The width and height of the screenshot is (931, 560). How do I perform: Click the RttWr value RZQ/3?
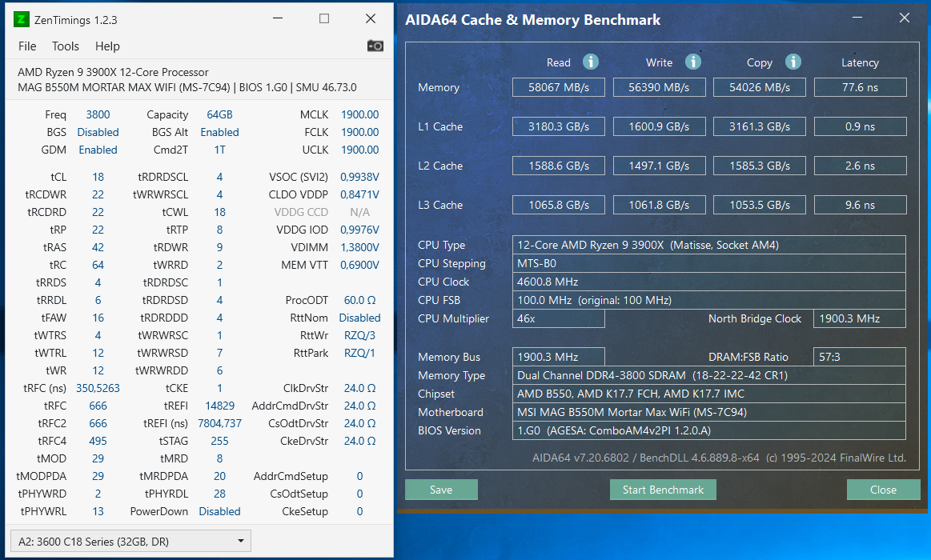click(x=359, y=335)
